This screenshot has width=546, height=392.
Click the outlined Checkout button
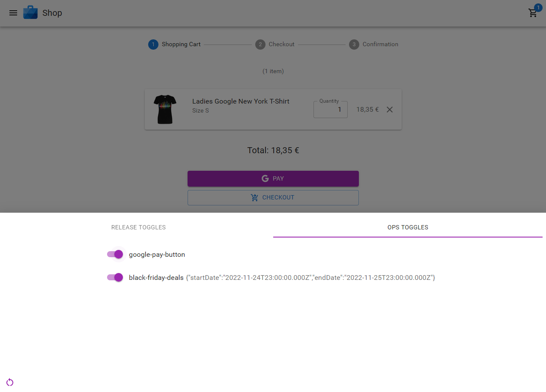pyautogui.click(x=273, y=197)
